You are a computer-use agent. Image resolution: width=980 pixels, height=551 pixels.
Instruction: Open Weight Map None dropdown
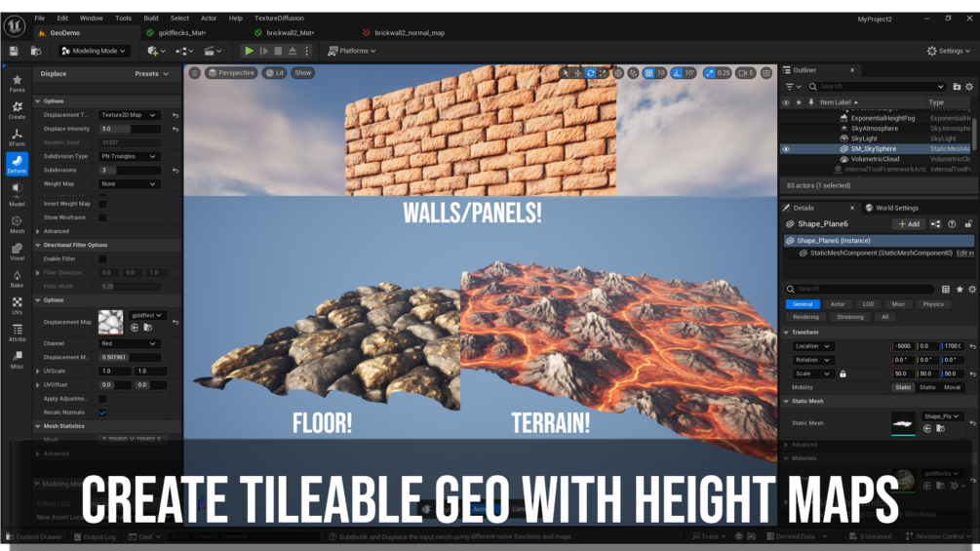pyautogui.click(x=129, y=183)
